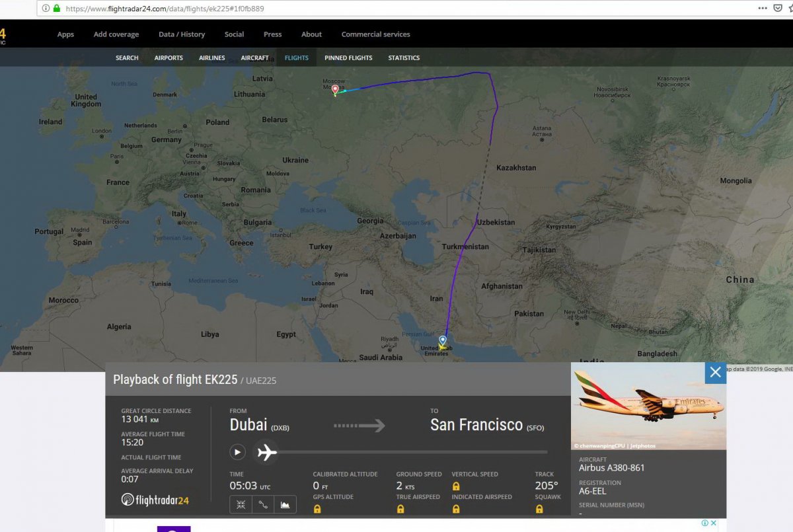Click the origin marker at Dubai
The image size is (793, 532).
coord(443,341)
